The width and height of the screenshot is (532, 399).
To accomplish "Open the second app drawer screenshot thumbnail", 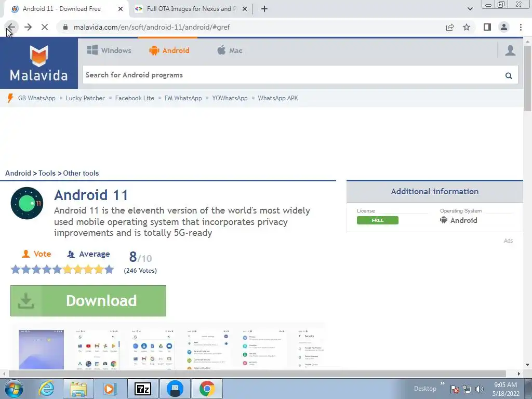I will pos(97,350).
